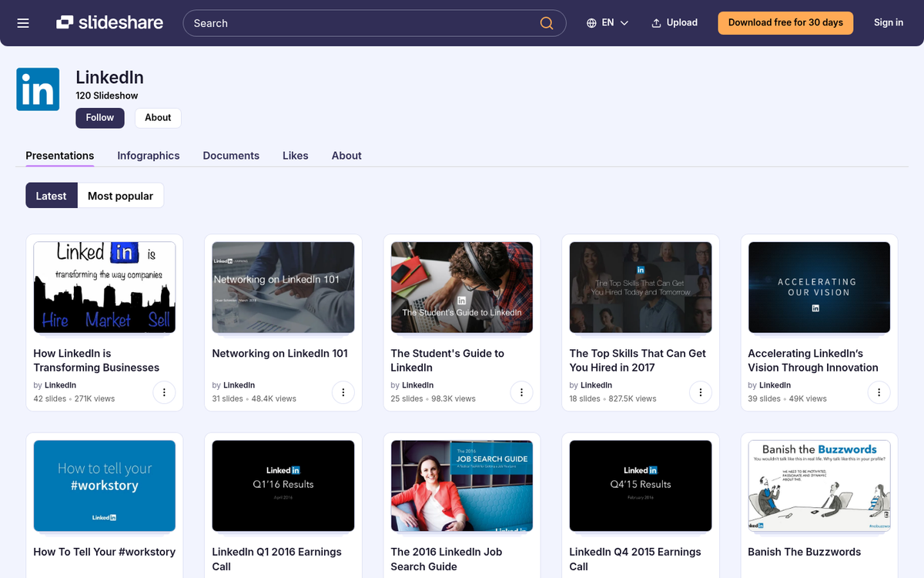Click the SlideShare logo
Screen dimensions: 924x578
[x=109, y=23]
